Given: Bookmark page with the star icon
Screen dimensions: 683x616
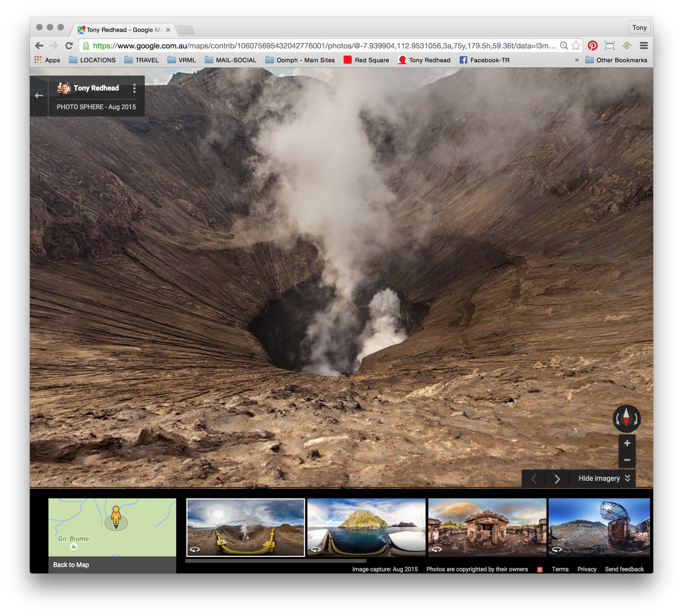Looking at the screenshot, I should pyautogui.click(x=576, y=46).
